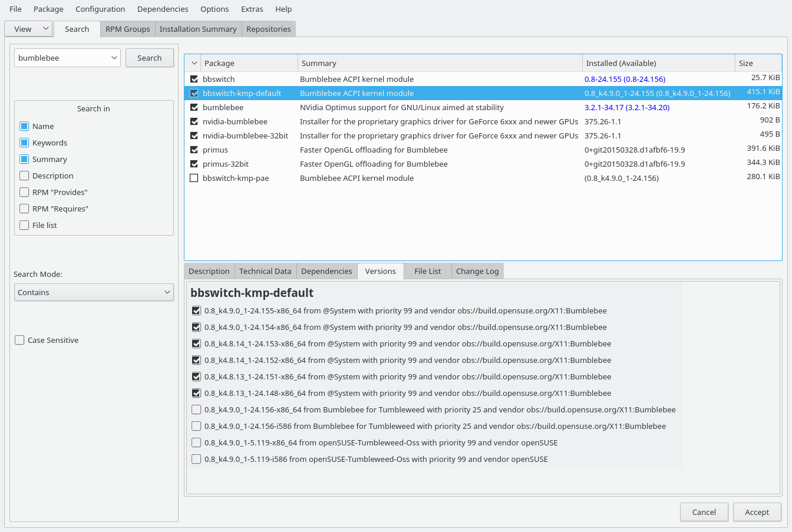Click bbswitch version 0.8-24.155 (0.8-24.156)
Screen dimensions: 792x532
coord(625,79)
